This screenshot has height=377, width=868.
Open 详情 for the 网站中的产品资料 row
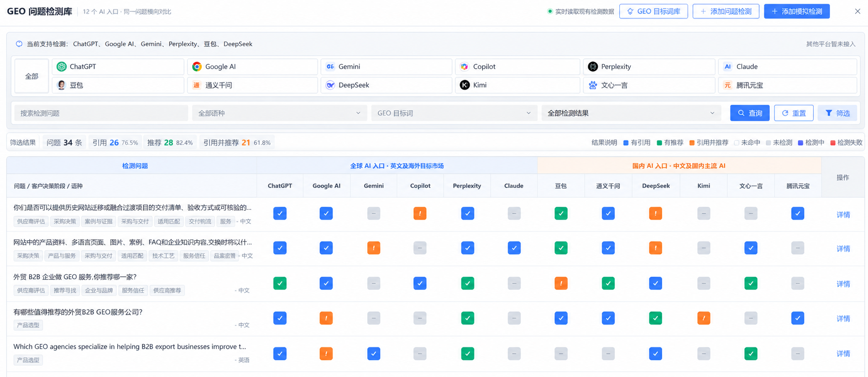[843, 249]
